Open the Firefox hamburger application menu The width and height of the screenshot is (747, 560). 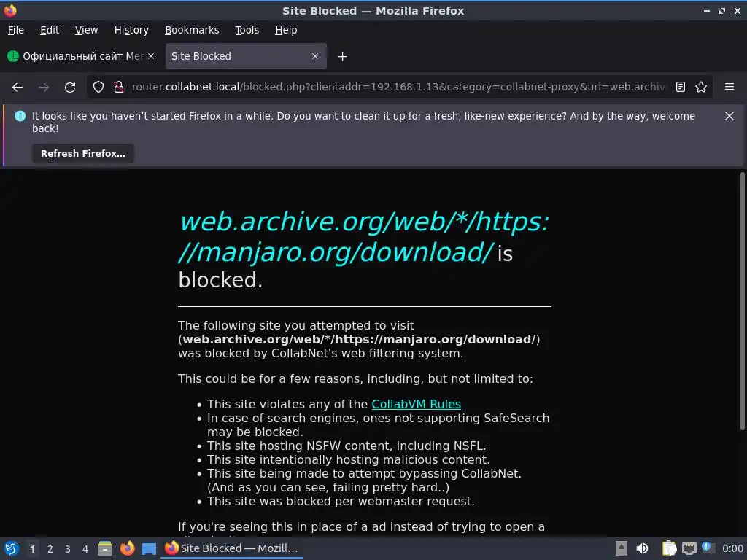coord(729,87)
